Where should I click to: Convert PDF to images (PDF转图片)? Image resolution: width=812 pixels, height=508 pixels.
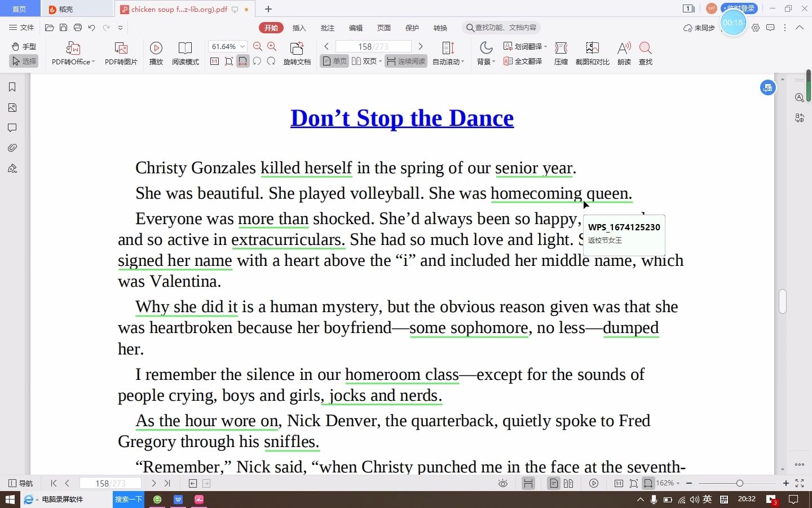(x=121, y=54)
